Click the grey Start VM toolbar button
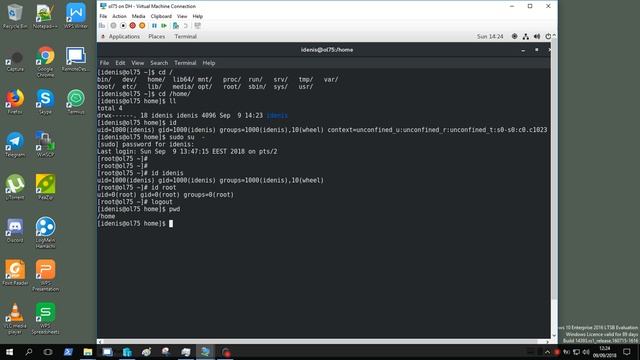 (113, 26)
